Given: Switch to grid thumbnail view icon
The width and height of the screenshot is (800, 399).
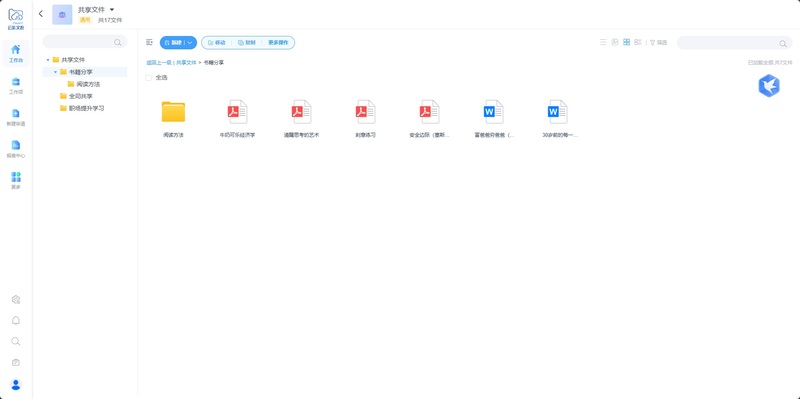Looking at the screenshot, I should [627, 42].
